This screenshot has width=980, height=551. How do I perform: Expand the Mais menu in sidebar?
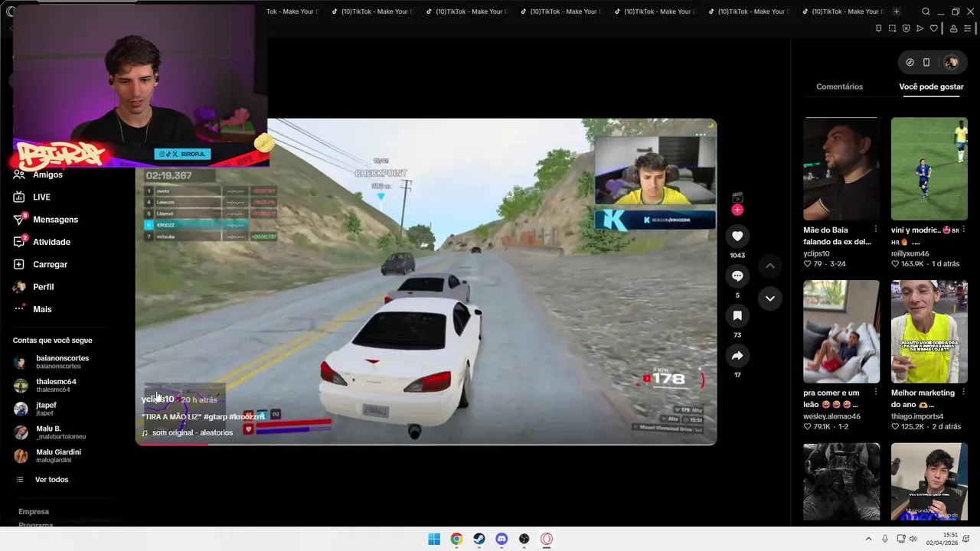(x=42, y=309)
